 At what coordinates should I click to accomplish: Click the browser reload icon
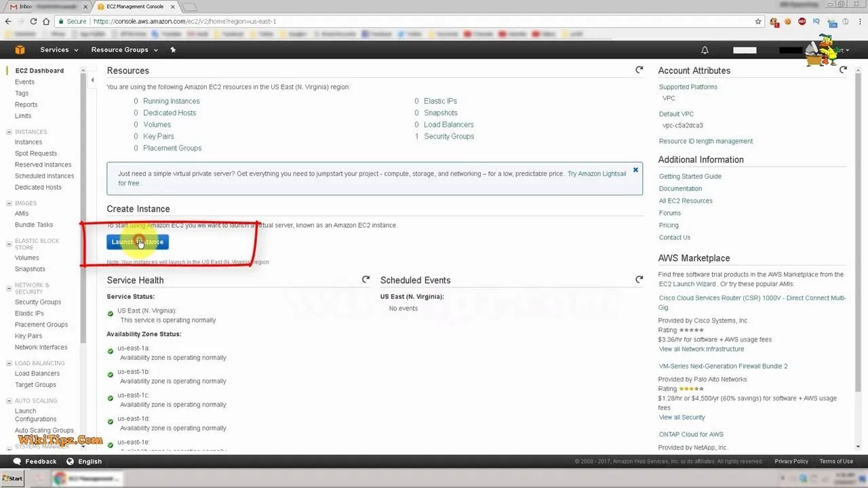click(x=34, y=21)
